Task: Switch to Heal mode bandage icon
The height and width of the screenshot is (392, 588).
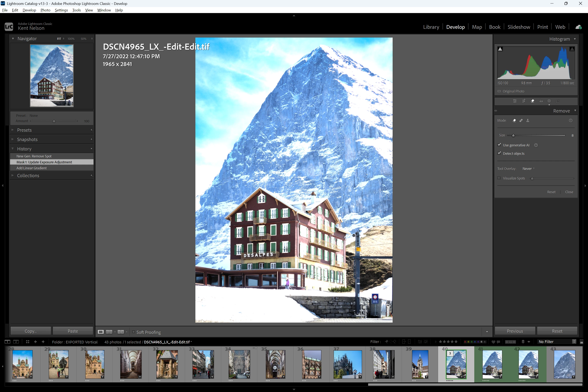Action: 521,120
